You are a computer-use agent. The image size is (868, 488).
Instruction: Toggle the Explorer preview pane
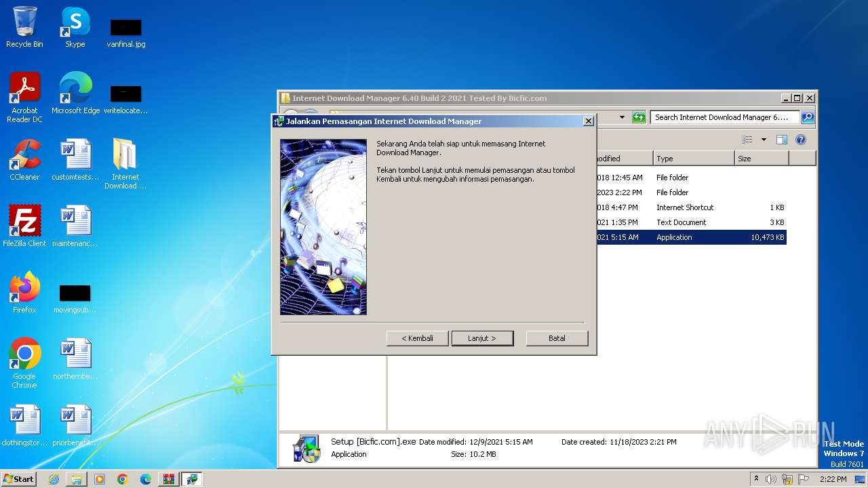pyautogui.click(x=782, y=140)
